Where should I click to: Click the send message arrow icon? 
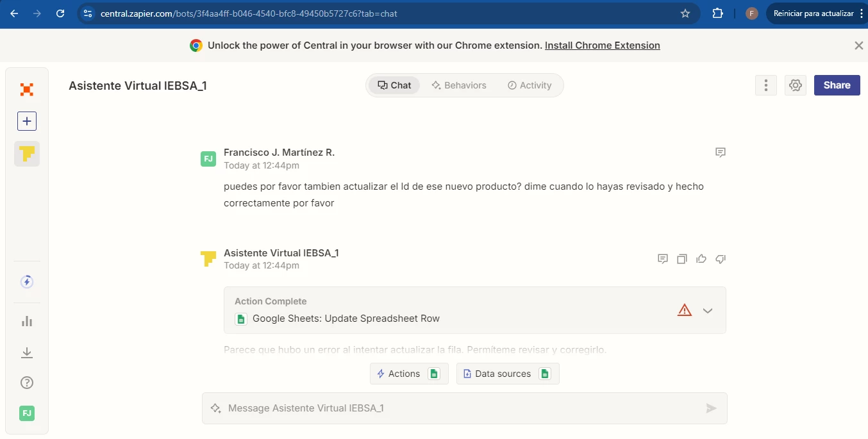[x=711, y=408]
